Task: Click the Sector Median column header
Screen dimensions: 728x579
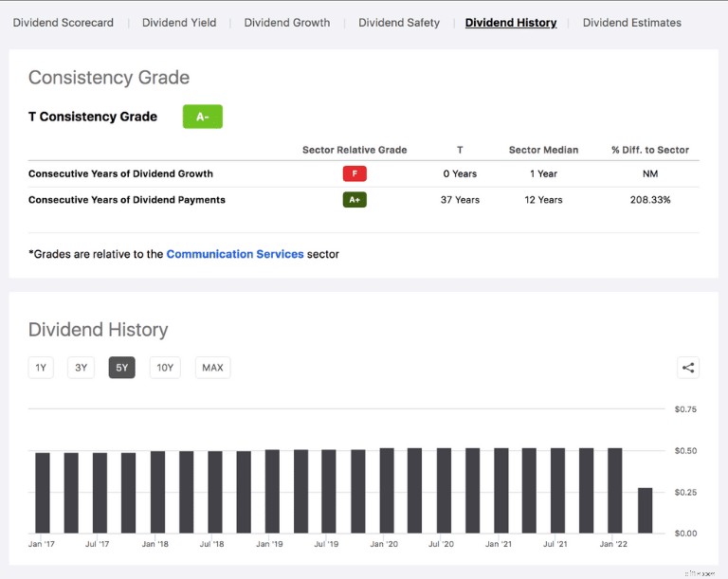Action: 544,150
